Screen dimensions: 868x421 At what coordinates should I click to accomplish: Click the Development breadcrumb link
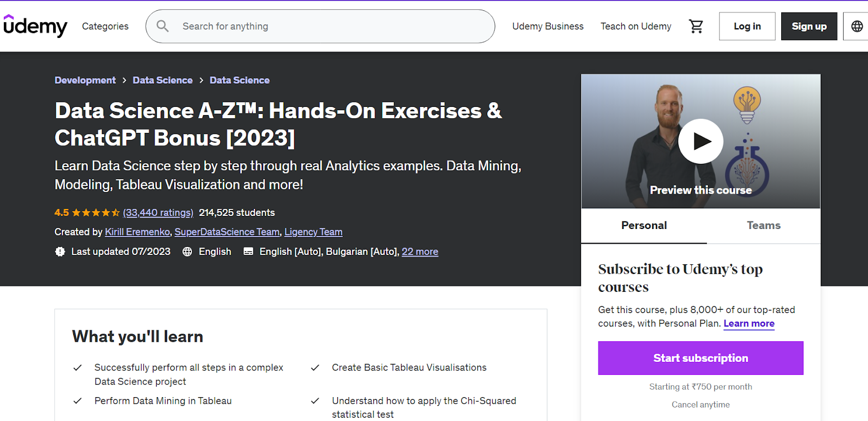[x=85, y=80]
